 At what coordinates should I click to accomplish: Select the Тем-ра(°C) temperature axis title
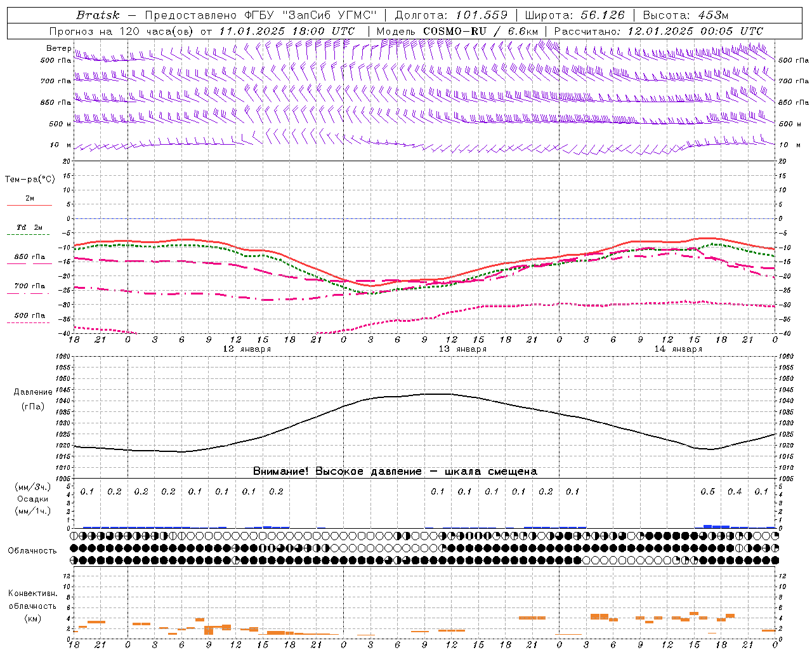(30, 180)
